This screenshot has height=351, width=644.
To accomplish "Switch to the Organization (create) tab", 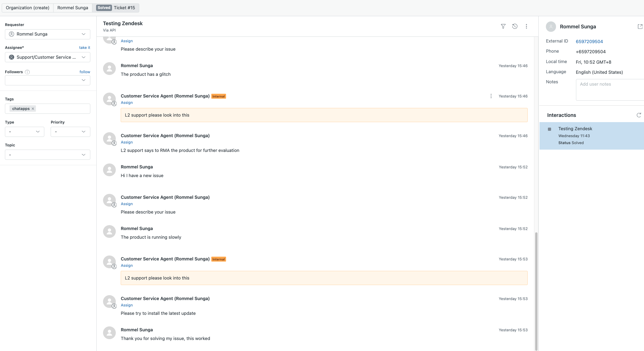I will (x=27, y=8).
